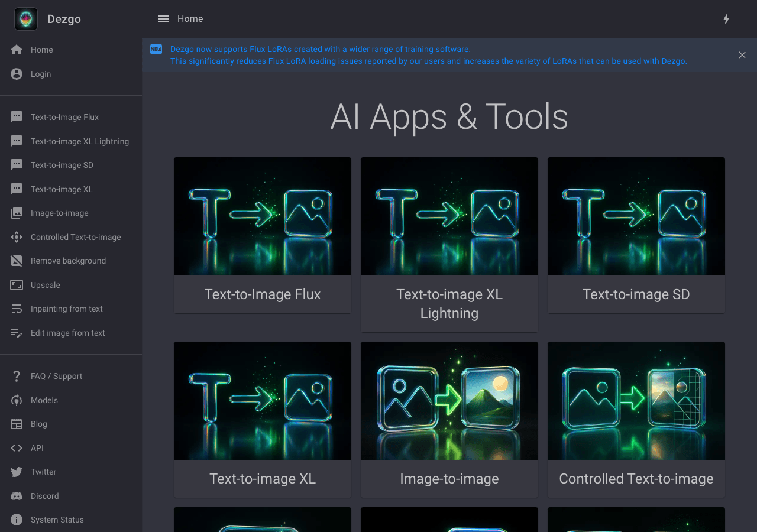Click the Text-to-image XL Lightning card title
The width and height of the screenshot is (757, 532).
pos(449,304)
